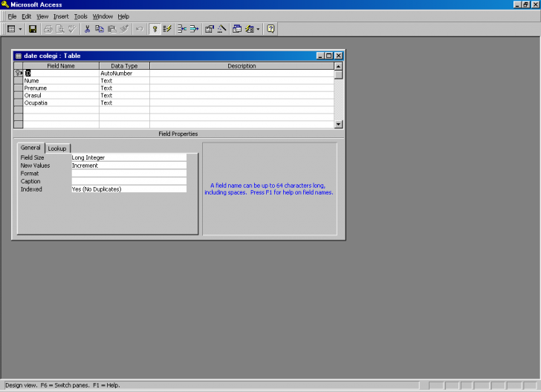Open the Insert menu
The image size is (541, 392).
(61, 16)
